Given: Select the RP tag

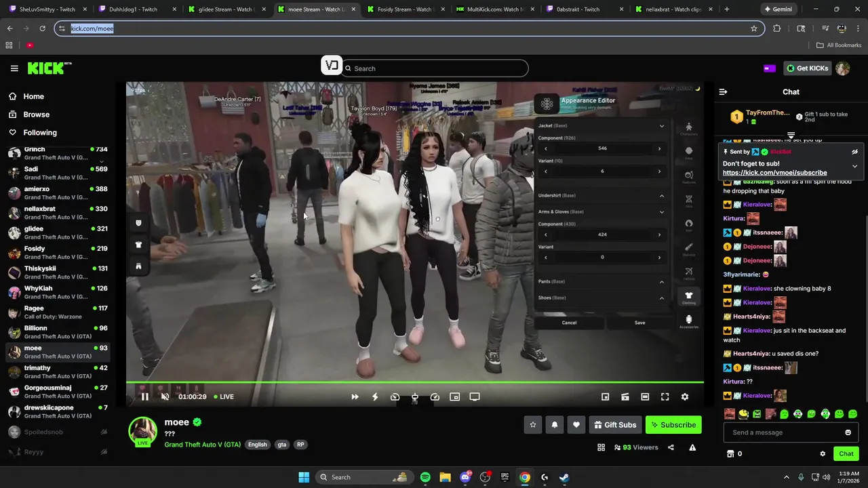Looking at the screenshot, I should coord(300,445).
